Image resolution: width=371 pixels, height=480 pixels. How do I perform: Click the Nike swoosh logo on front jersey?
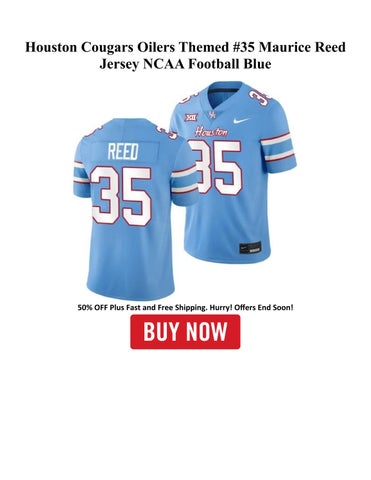point(241,121)
